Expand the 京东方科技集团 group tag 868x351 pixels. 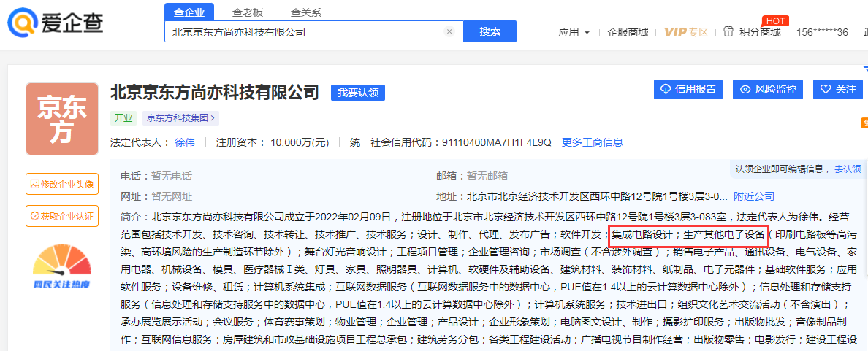181,117
